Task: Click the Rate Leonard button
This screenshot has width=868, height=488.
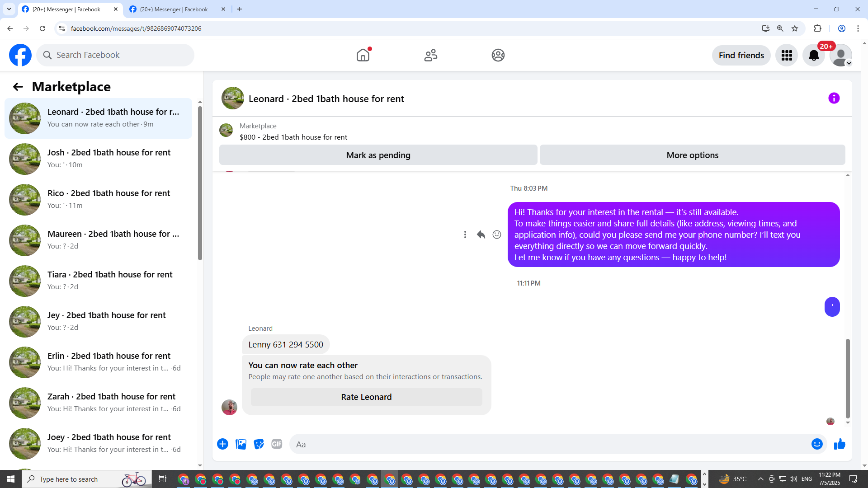Action: (x=366, y=397)
